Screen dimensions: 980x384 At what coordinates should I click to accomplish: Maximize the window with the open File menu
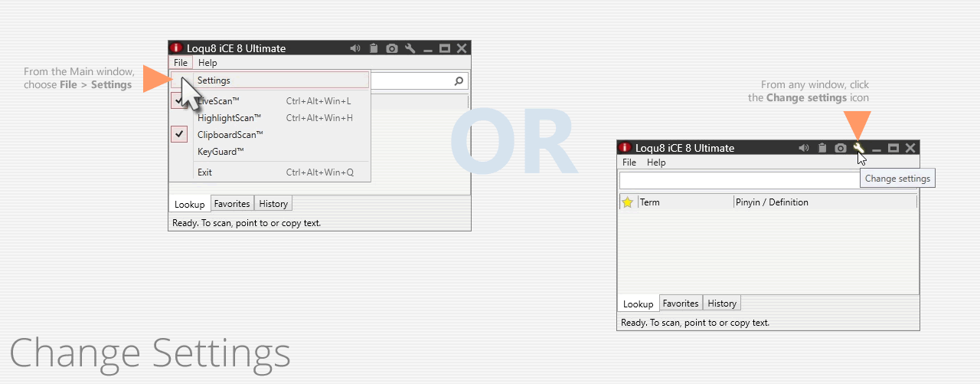[445, 48]
